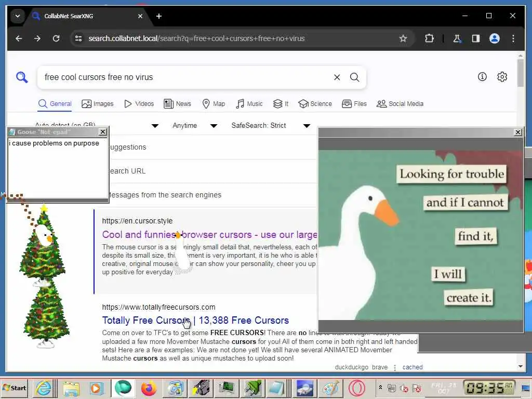Toggle the browser side panel

click(x=476, y=38)
